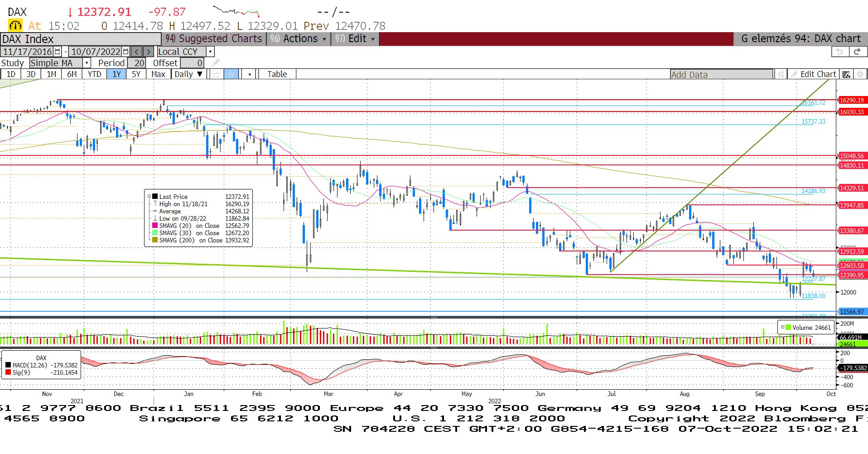Switch to line chart type icon
This screenshot has height=454, width=868.
pos(217,74)
